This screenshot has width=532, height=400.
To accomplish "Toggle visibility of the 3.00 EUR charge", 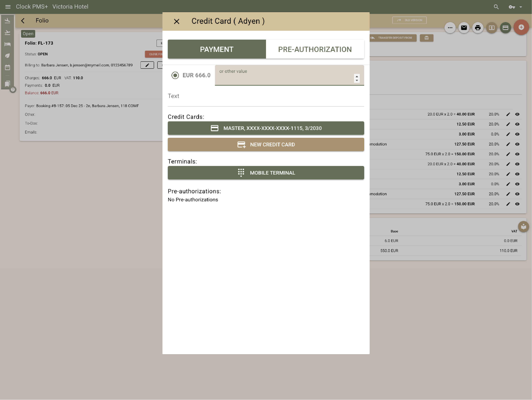I will [x=517, y=134].
